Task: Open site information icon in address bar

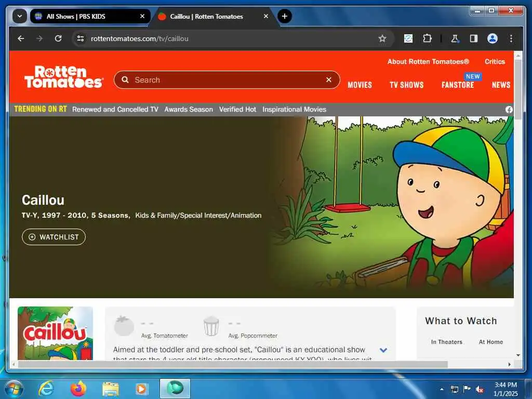Action: point(81,38)
